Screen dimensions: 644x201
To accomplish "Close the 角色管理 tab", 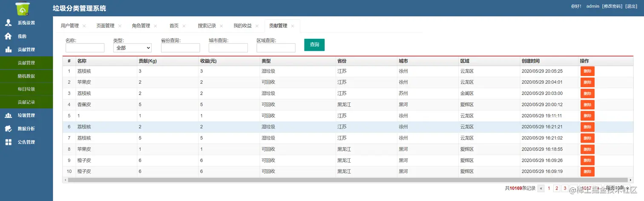I will coord(155,26).
